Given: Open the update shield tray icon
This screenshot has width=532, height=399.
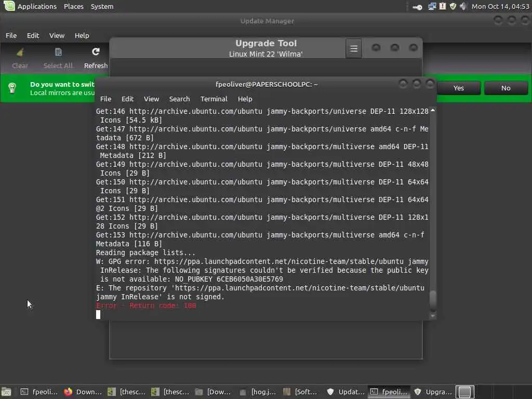Looking at the screenshot, I should pyautogui.click(x=453, y=6).
